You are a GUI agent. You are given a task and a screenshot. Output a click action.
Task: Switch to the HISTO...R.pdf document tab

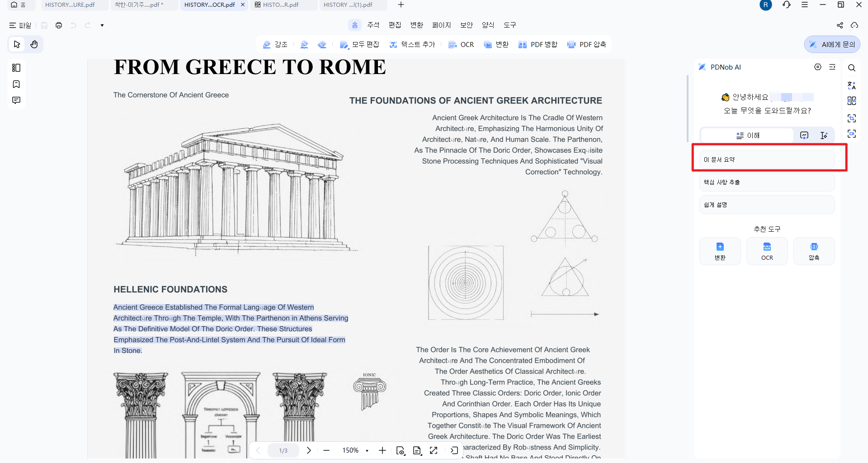pos(284,5)
